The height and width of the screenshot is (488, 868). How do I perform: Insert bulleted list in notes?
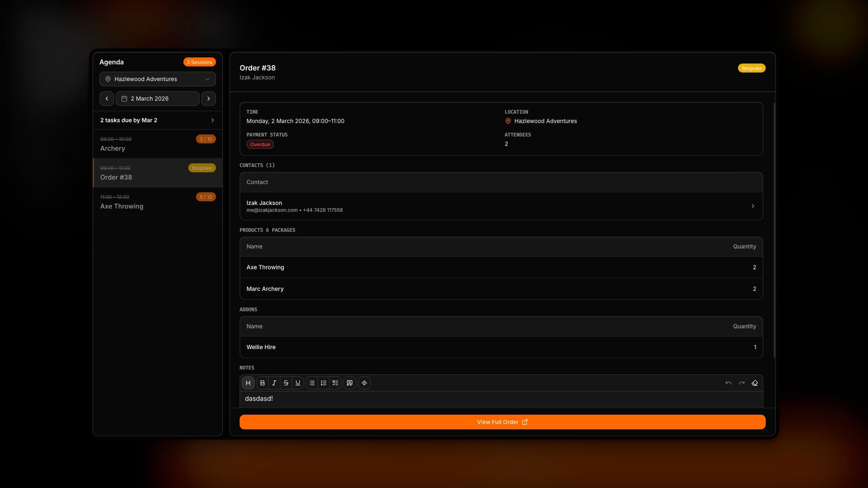312,383
